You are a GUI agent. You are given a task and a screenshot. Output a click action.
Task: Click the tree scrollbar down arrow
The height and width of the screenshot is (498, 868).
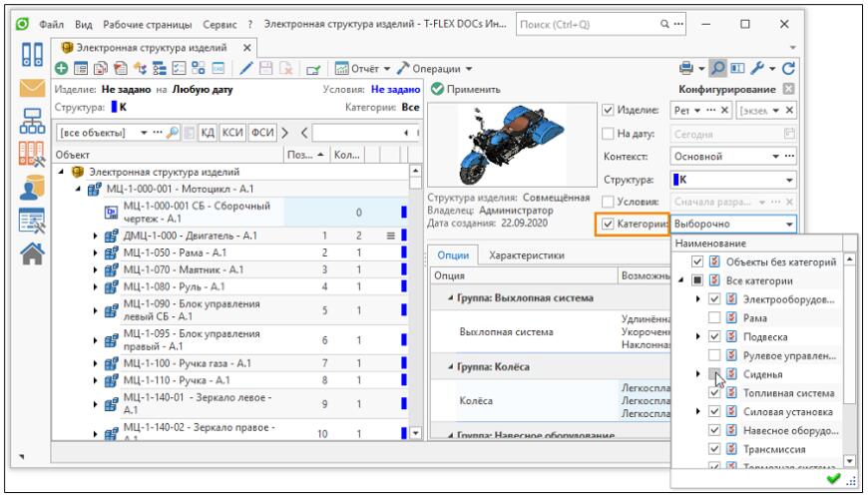pyautogui.click(x=415, y=433)
